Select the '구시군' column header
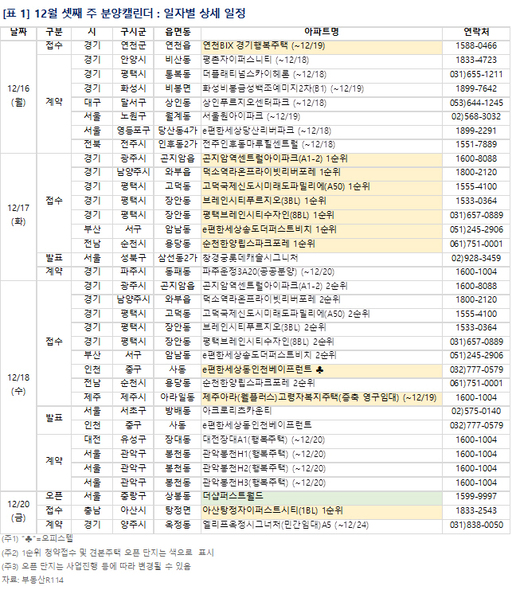The width and height of the screenshot is (512, 590). point(133,32)
